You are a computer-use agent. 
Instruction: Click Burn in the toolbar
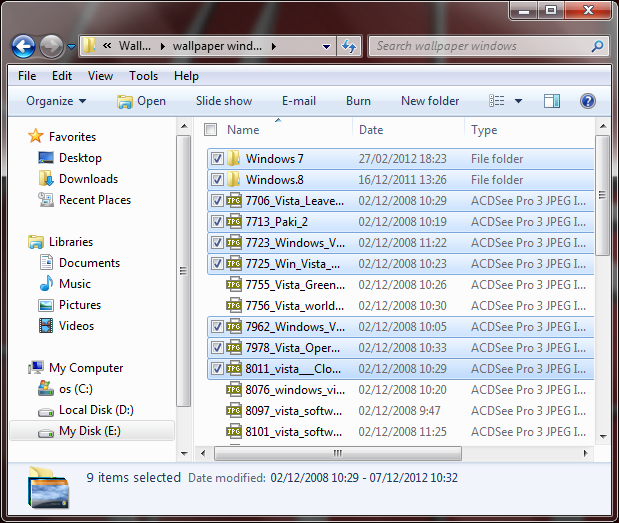click(358, 101)
